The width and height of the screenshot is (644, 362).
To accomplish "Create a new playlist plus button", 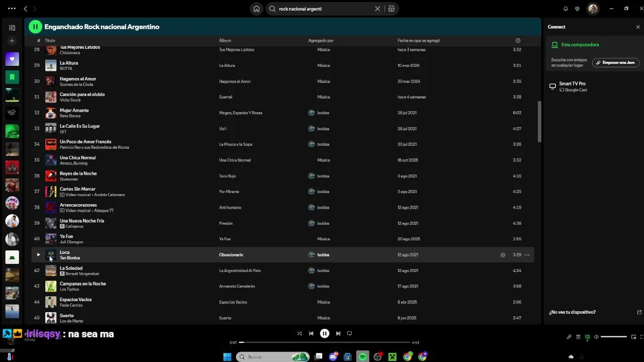I will pyautogui.click(x=12, y=41).
